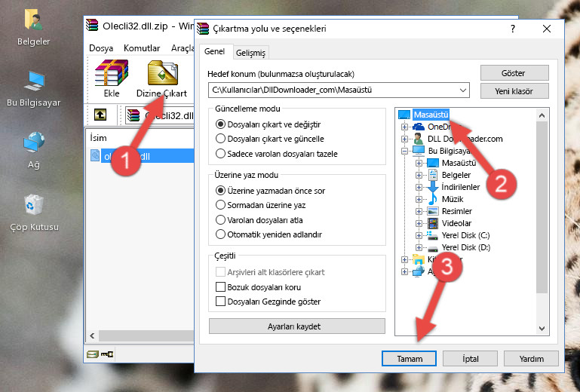The width and height of the screenshot is (580, 392).
Task: Switch to the Gelişmiş tab
Action: coord(250,53)
